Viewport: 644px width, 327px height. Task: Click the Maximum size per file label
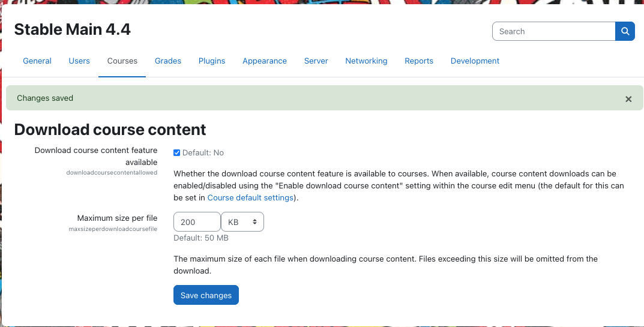pos(118,218)
